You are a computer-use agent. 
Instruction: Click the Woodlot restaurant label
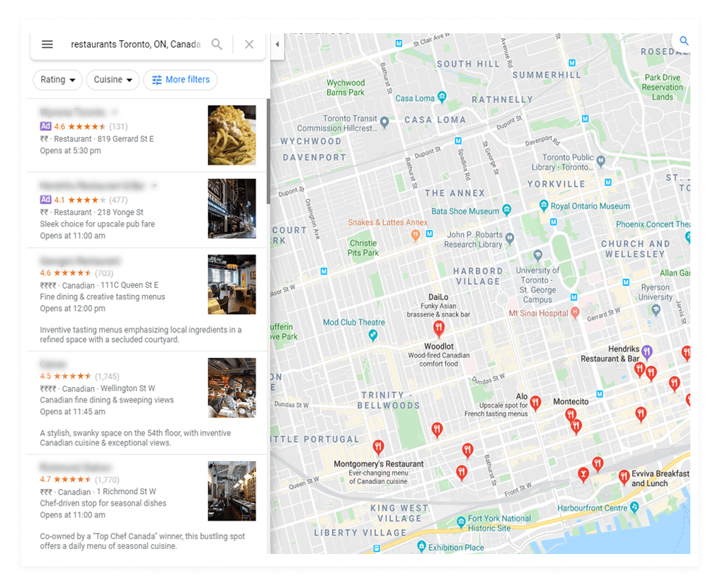(439, 346)
